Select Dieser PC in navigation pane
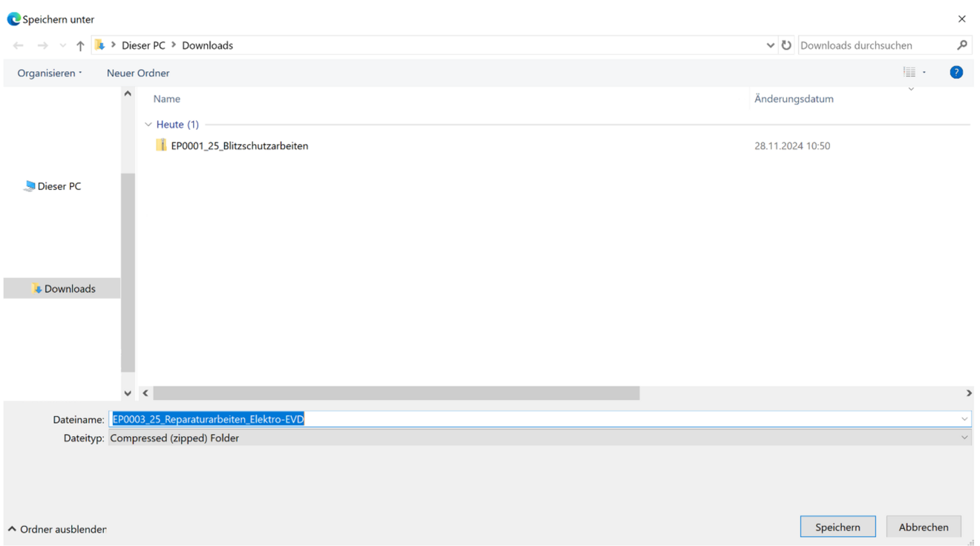980x546 pixels. coord(59,186)
